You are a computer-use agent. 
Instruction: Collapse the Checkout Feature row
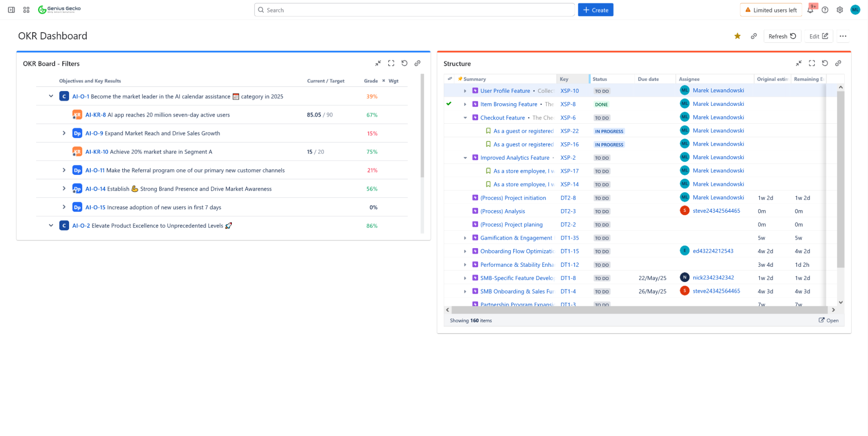pyautogui.click(x=465, y=118)
